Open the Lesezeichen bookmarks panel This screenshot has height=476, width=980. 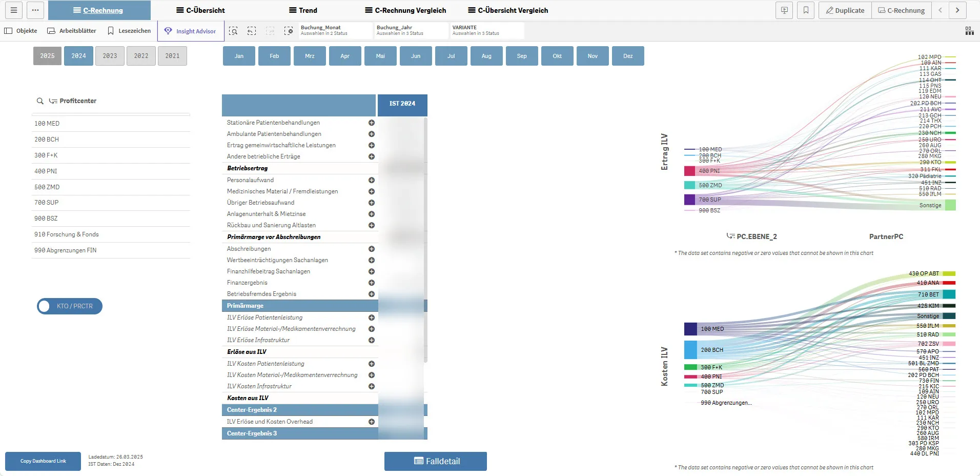click(x=129, y=31)
